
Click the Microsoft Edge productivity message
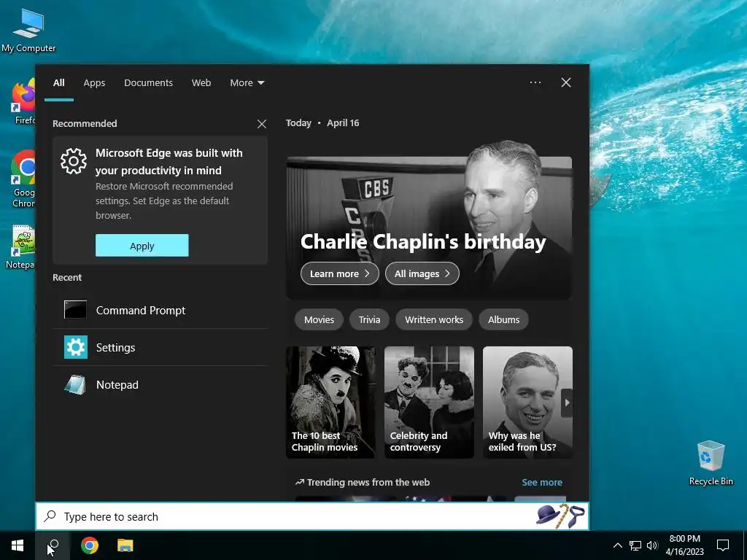[x=169, y=161]
